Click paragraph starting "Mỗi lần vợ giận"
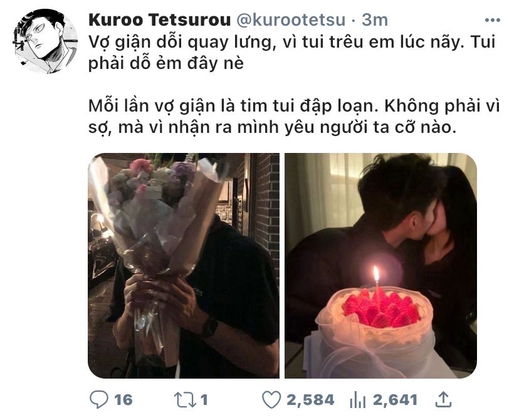The height and width of the screenshot is (420, 519). 294,117
